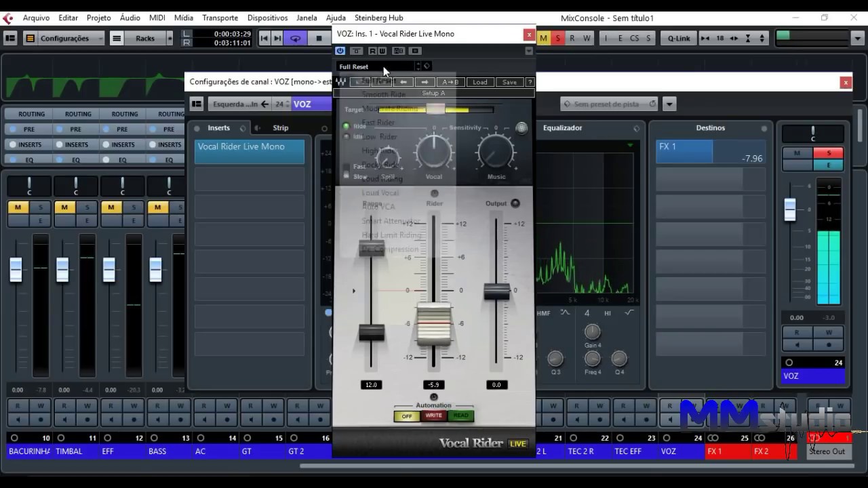Go to next marker in transport
Image resolution: width=868 pixels, height=488 pixels.
tap(277, 39)
